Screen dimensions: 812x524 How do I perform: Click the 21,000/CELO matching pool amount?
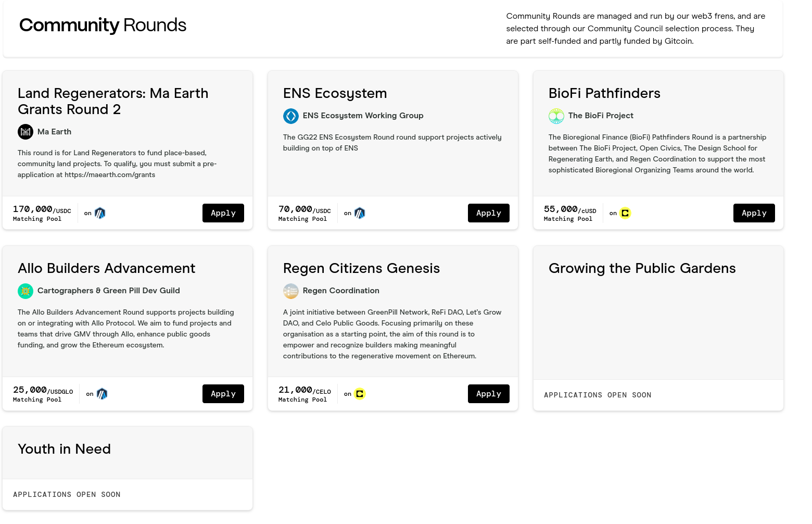coord(304,390)
